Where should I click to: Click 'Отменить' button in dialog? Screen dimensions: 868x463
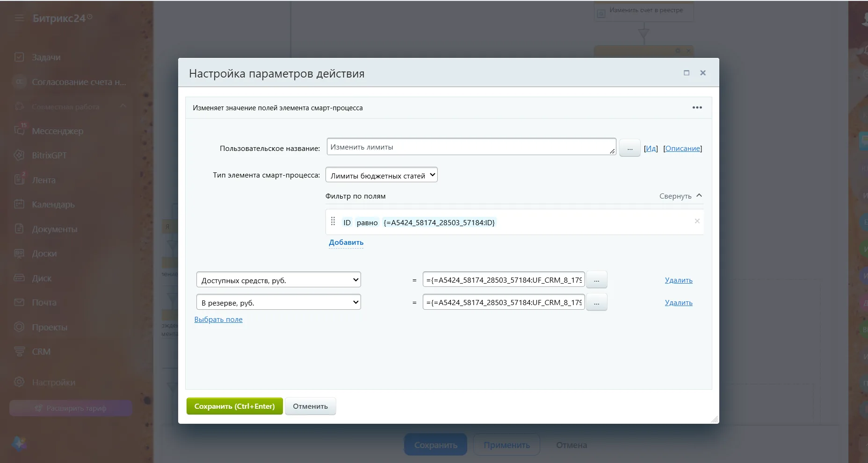pos(311,406)
